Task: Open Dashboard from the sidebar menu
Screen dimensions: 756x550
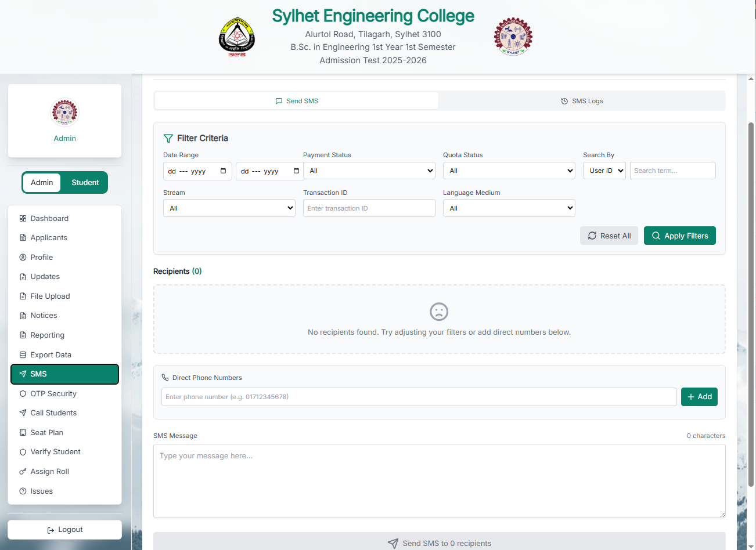Action: (x=64, y=219)
